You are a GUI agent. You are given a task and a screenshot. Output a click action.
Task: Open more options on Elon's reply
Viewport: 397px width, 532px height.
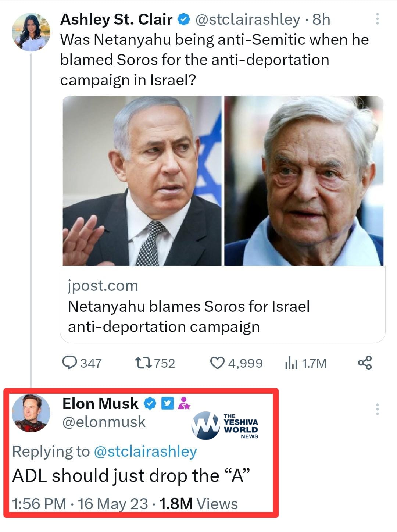point(378,409)
